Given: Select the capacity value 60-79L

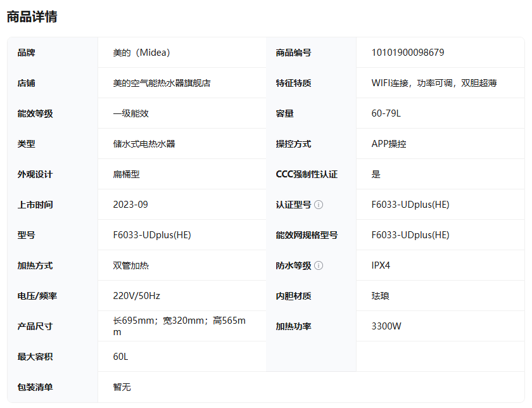Looking at the screenshot, I should click(x=386, y=113).
